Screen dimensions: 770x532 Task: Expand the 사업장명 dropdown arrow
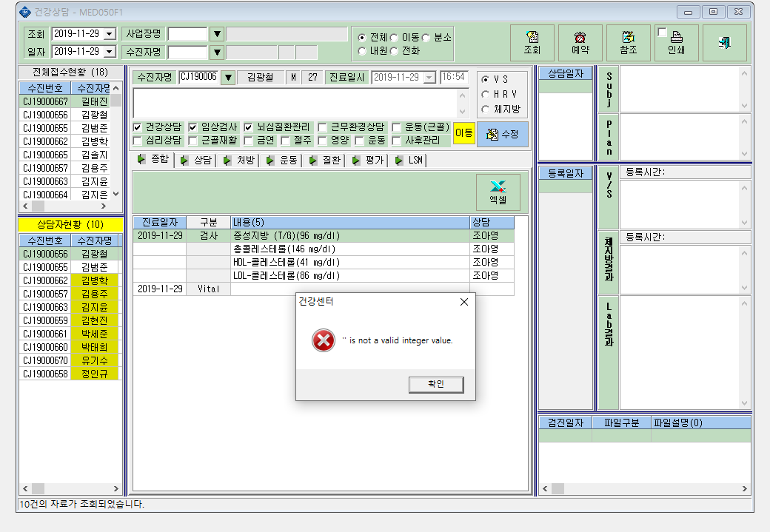pos(217,34)
